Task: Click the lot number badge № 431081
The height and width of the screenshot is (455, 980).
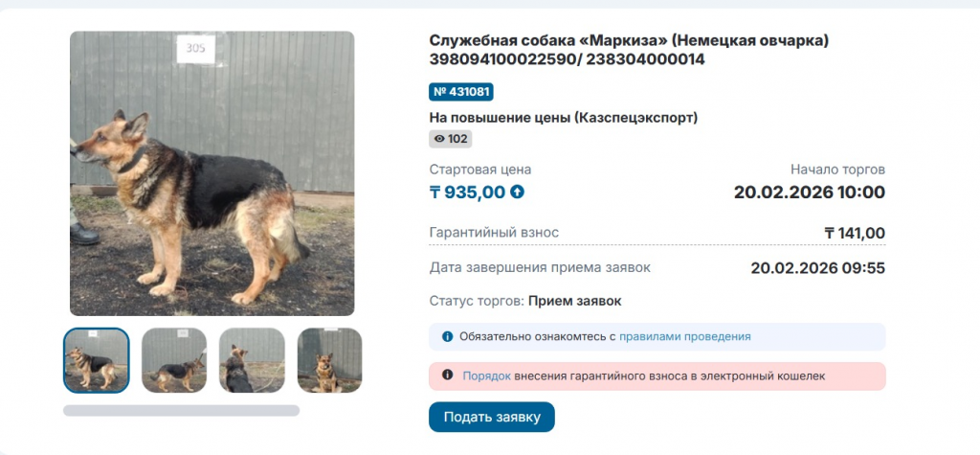Action: [461, 92]
